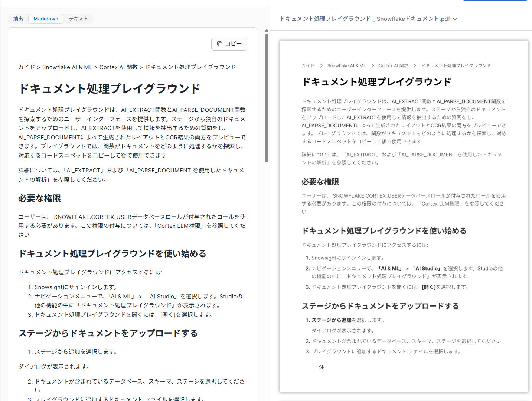Click 'ドキュメント処理プレイグラウンドにアクセスするには:' in PDF preview

coord(365,245)
